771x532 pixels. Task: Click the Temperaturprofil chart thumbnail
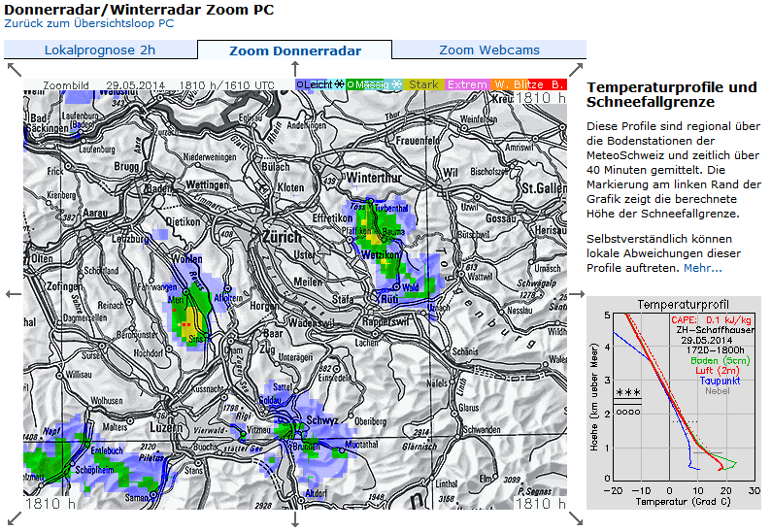pos(674,403)
